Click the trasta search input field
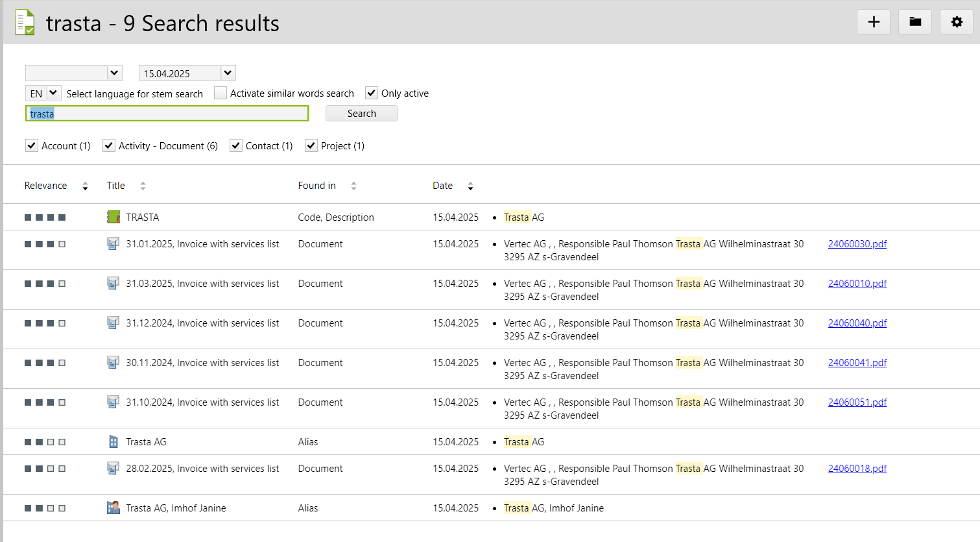The image size is (980, 542). [x=167, y=114]
